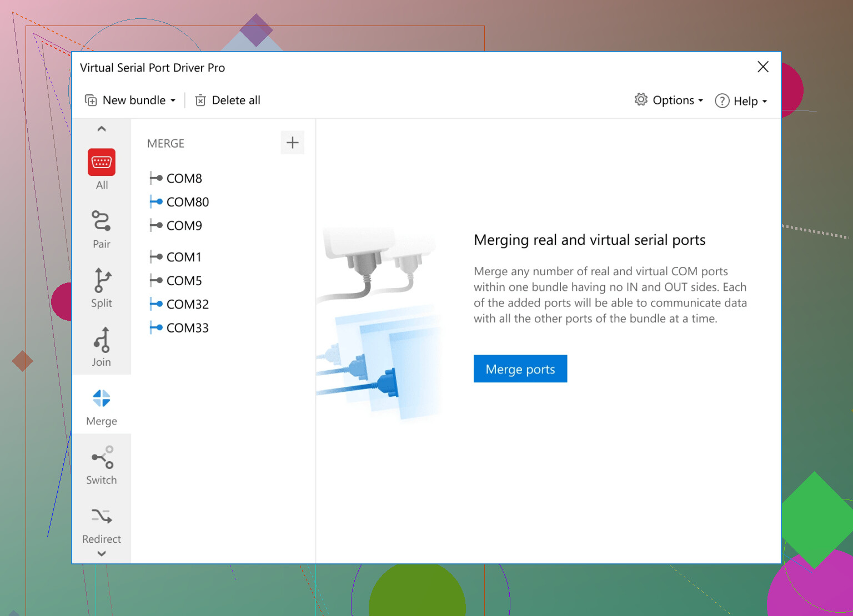Select the Split bundle icon
Viewport: 853px width, 616px height.
pos(101,280)
